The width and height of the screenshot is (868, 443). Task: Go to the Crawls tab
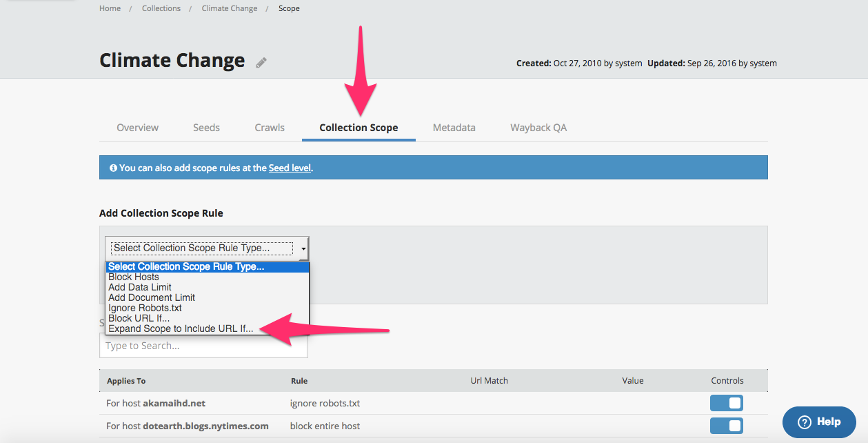point(270,128)
